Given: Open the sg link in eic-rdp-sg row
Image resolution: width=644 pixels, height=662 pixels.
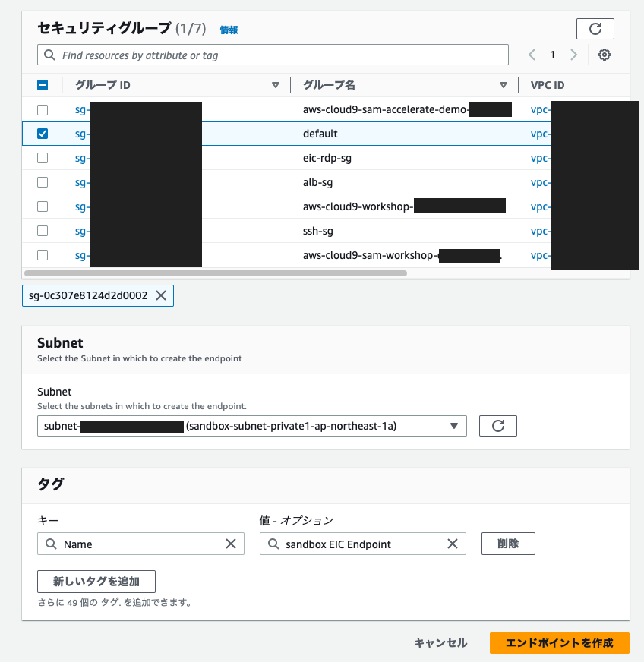Looking at the screenshot, I should [x=82, y=159].
